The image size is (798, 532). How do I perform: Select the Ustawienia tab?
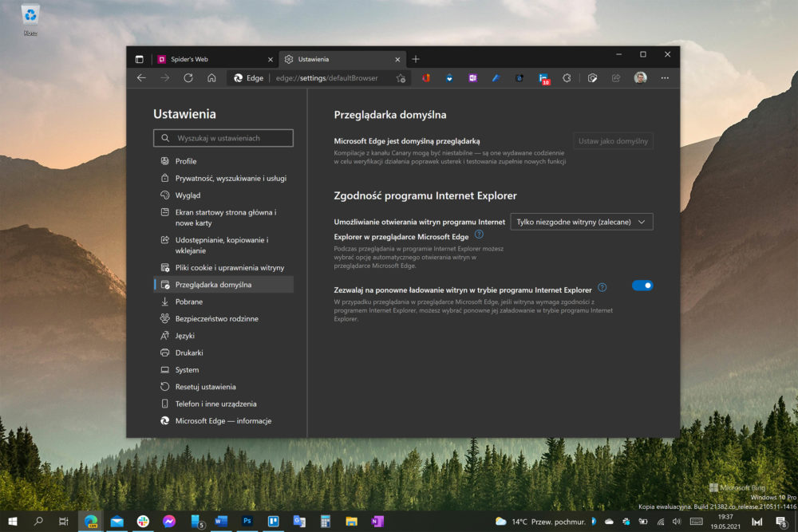click(x=342, y=60)
